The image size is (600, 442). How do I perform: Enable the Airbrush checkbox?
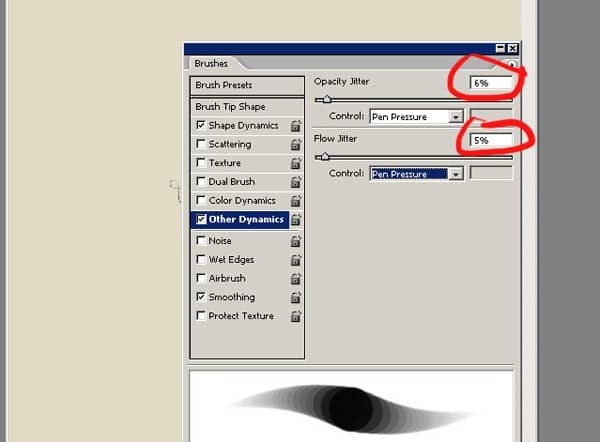201,277
